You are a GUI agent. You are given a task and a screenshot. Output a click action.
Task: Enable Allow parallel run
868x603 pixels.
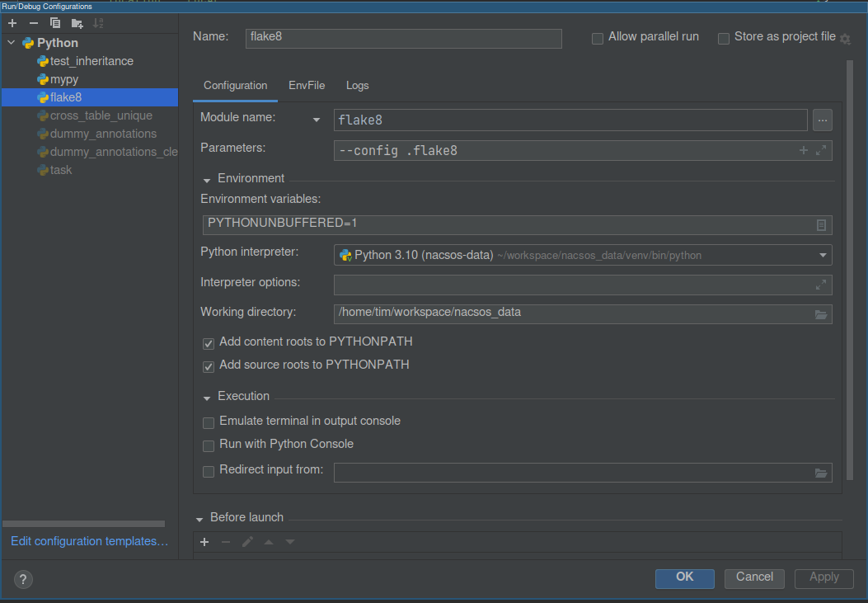tap(598, 38)
